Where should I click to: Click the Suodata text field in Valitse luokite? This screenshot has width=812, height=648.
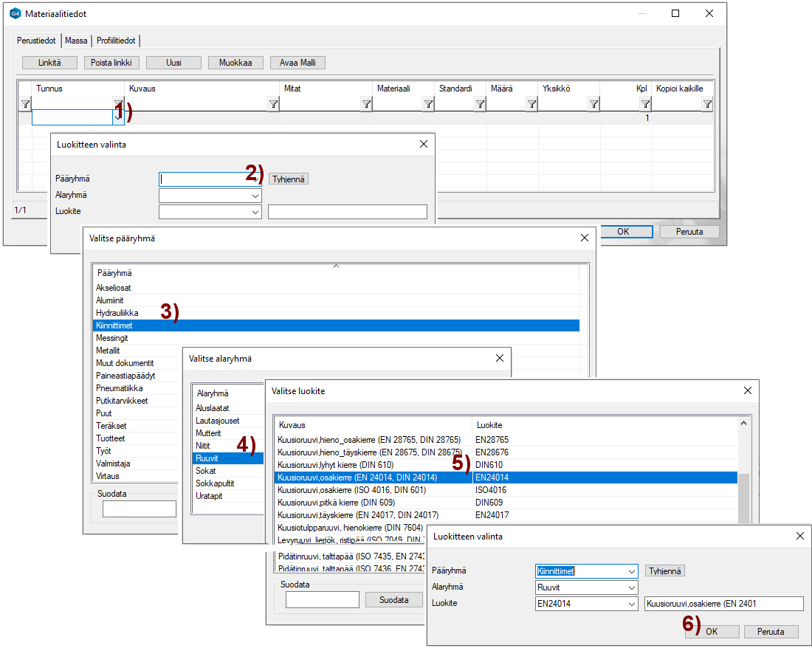pos(322,599)
